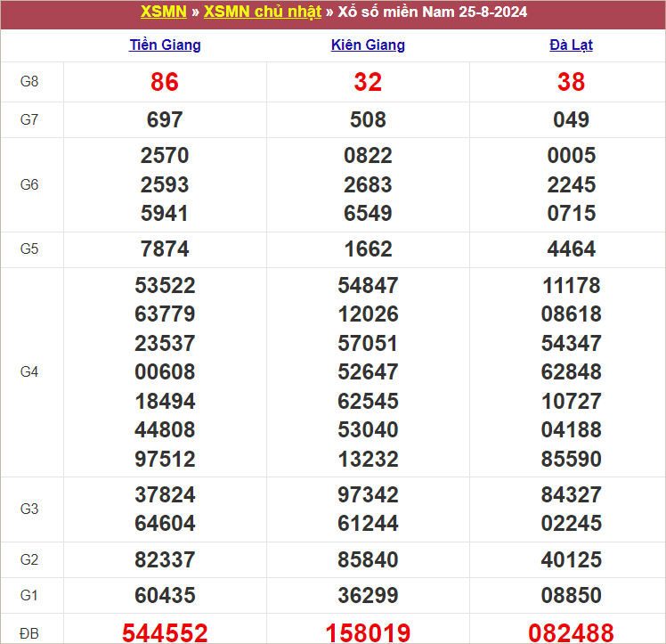Click Kiên Giang G8 result 32
The height and width of the screenshot is (644, 666).
[x=368, y=82]
